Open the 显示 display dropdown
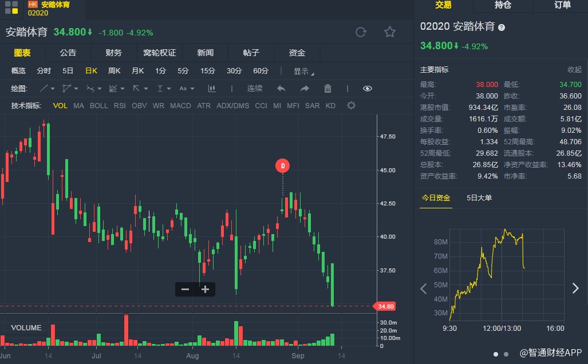The image size is (588, 364). tap(303, 71)
